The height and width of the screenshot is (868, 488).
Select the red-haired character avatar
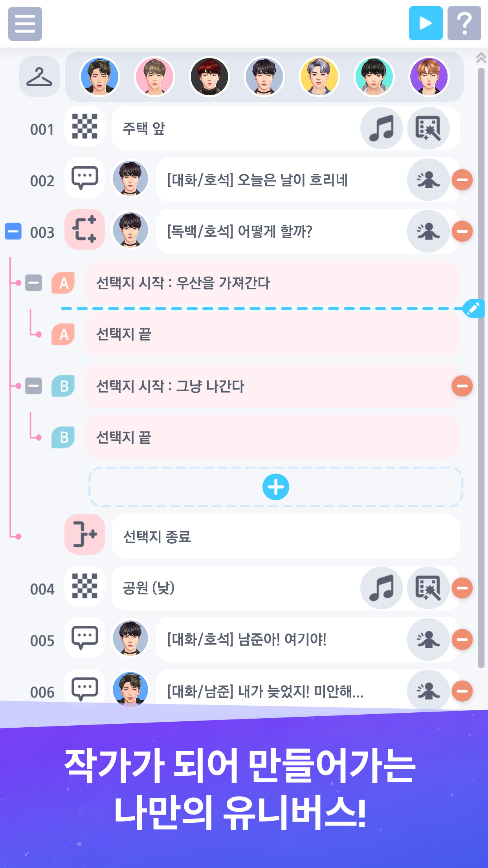pyautogui.click(x=209, y=77)
